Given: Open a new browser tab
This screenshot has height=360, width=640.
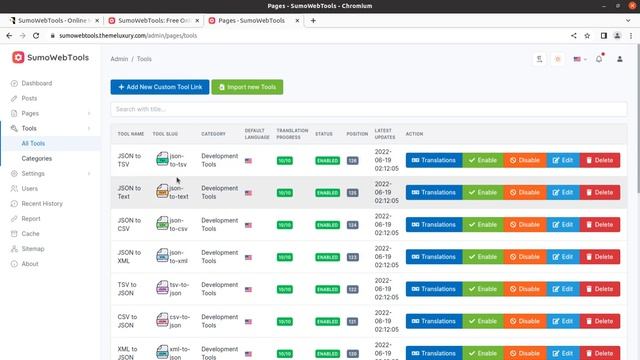Looking at the screenshot, I should click(x=313, y=20).
